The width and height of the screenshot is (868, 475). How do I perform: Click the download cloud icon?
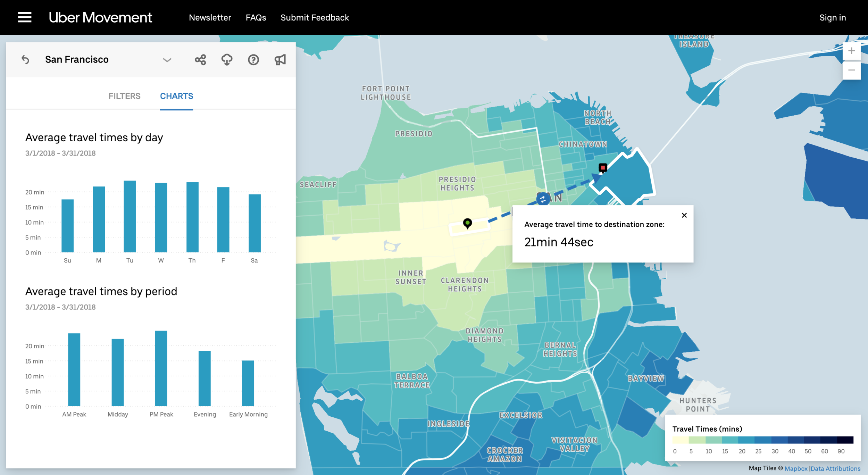pos(227,60)
